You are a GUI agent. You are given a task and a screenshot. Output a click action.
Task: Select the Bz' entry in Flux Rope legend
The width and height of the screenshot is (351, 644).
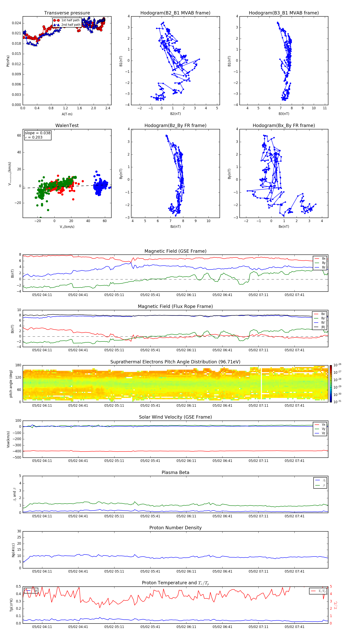click(320, 323)
